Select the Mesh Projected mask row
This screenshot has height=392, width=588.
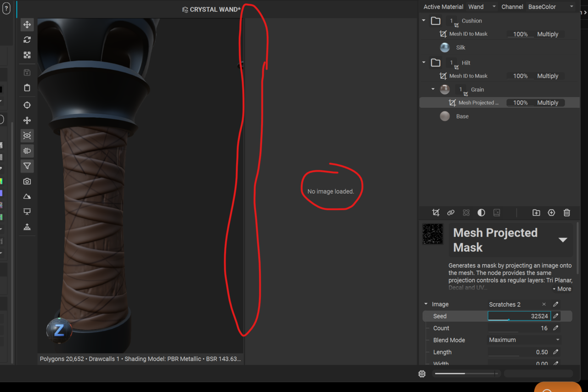499,103
